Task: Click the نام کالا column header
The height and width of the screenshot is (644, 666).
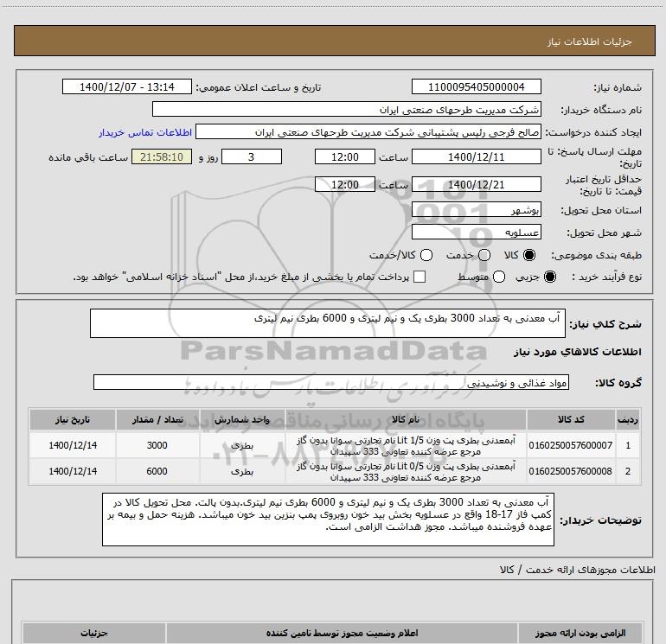Action: (x=406, y=419)
